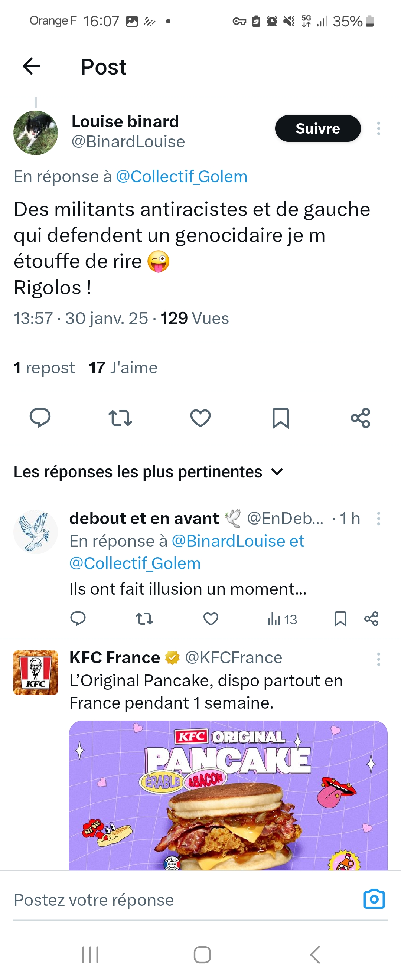Bookmark debout et en avant's reply
The width and height of the screenshot is (401, 980).
(x=340, y=619)
